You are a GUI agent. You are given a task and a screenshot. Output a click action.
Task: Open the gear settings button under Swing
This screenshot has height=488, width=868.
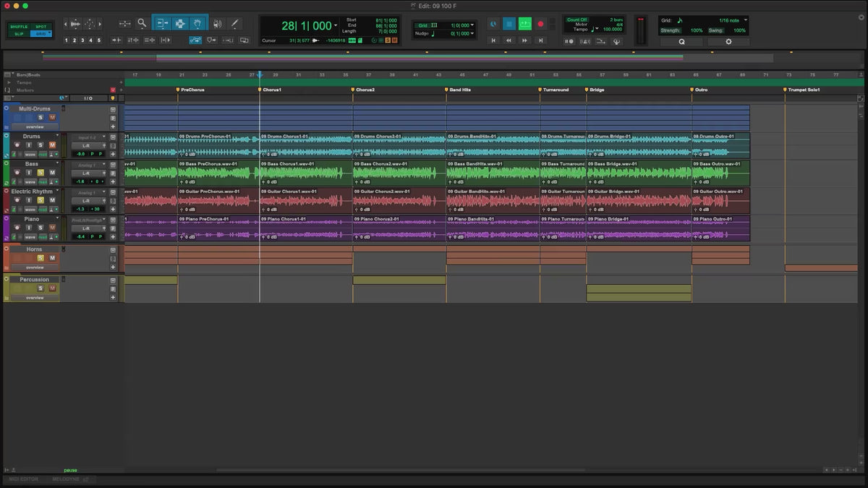tap(728, 42)
